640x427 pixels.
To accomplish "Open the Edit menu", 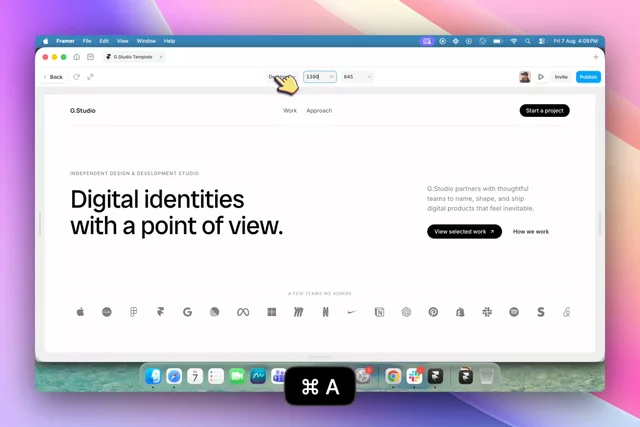I will click(104, 41).
